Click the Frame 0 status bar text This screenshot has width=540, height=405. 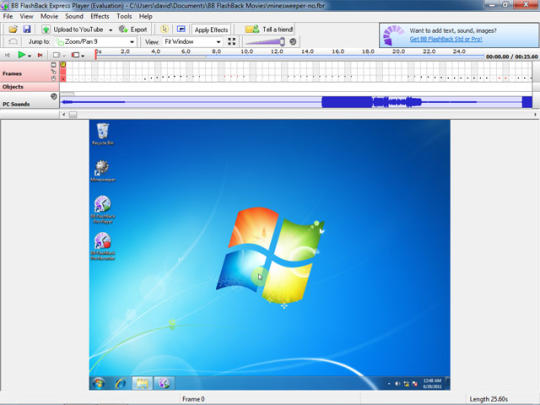point(193,399)
